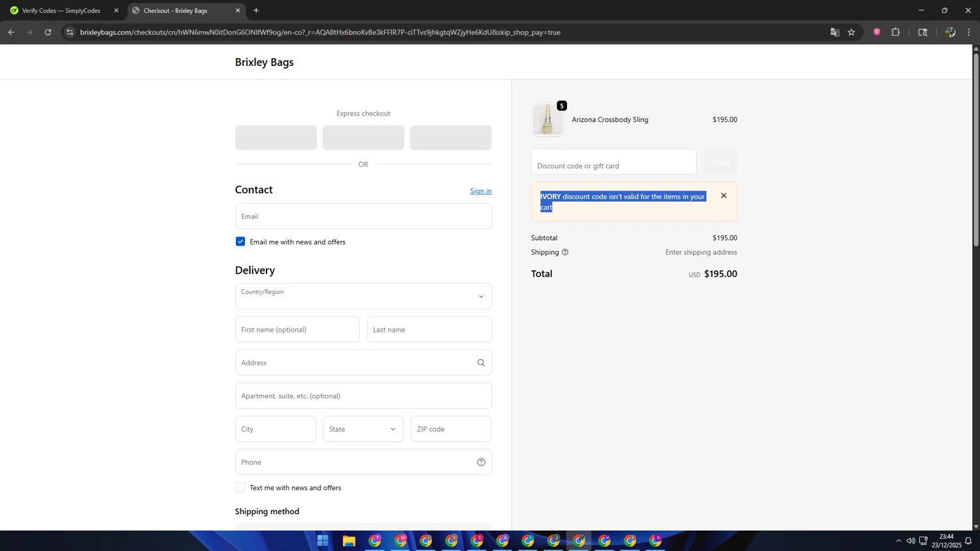980x551 pixels.
Task: Click the Arizona Crossbody Sling product name
Action: [610, 119]
